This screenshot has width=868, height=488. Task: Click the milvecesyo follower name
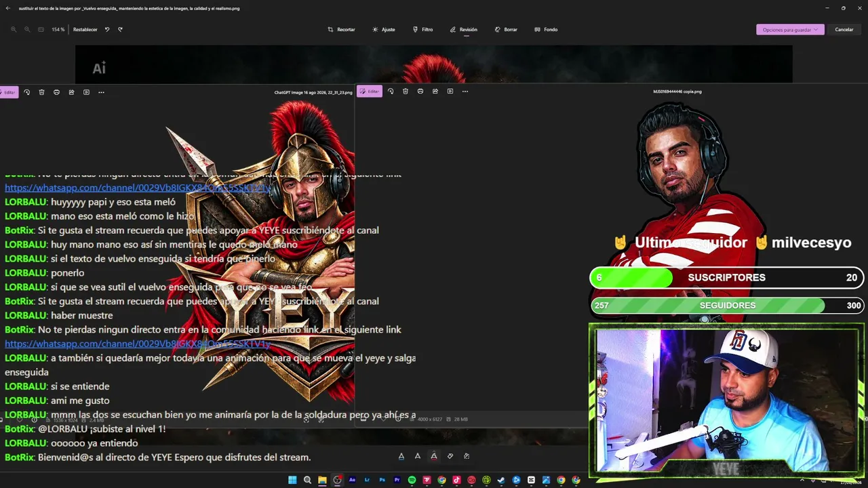811,243
